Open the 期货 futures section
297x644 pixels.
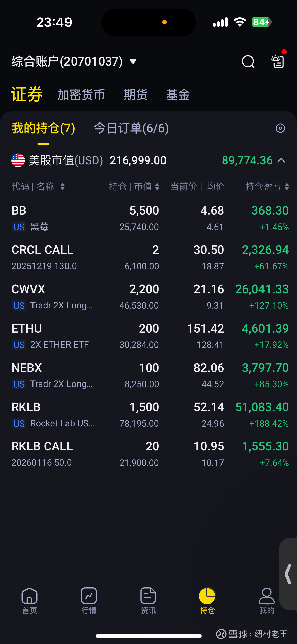136,95
